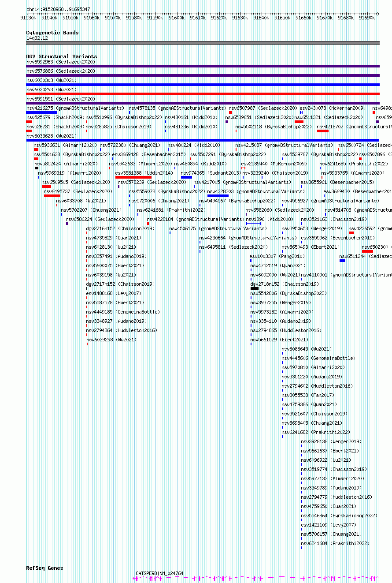392x583 pixels.
Task: Select the blue bar under nsv6030303
Action: click(x=203, y=85)
